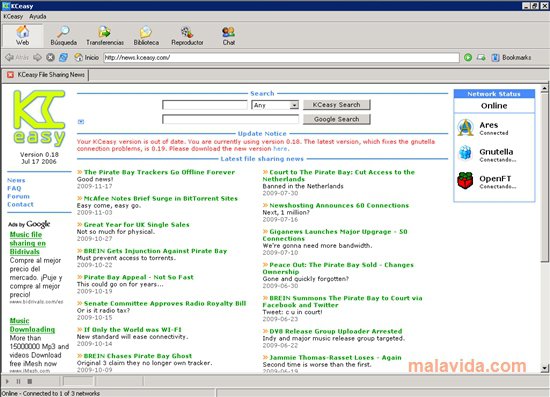Image resolution: width=550 pixels, height=397 pixels.
Task: Close the KCeasy File Sharing News tab
Action: point(11,75)
